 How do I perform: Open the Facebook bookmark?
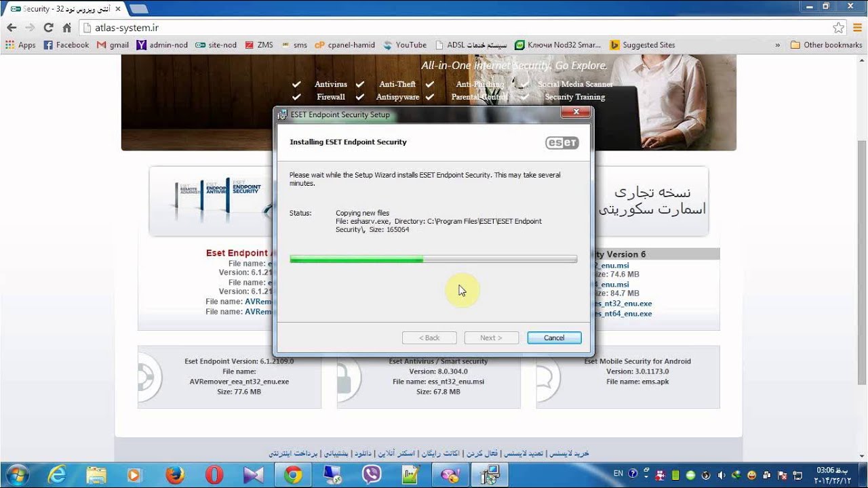tap(66, 45)
